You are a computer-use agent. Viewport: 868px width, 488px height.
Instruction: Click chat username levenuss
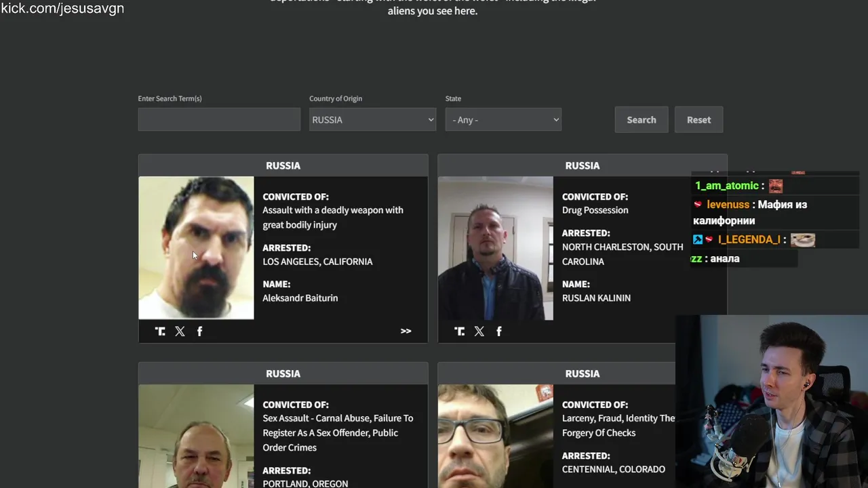[728, 205]
